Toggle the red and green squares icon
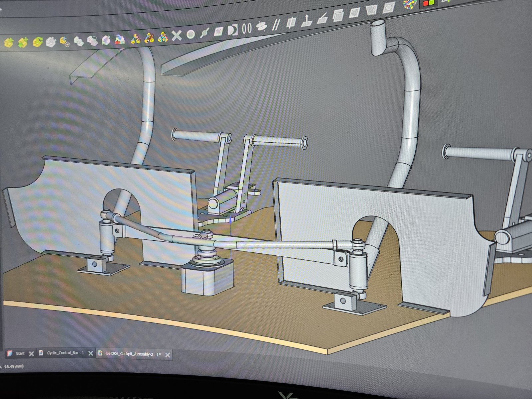The height and width of the screenshot is (399, 532). [428, 3]
